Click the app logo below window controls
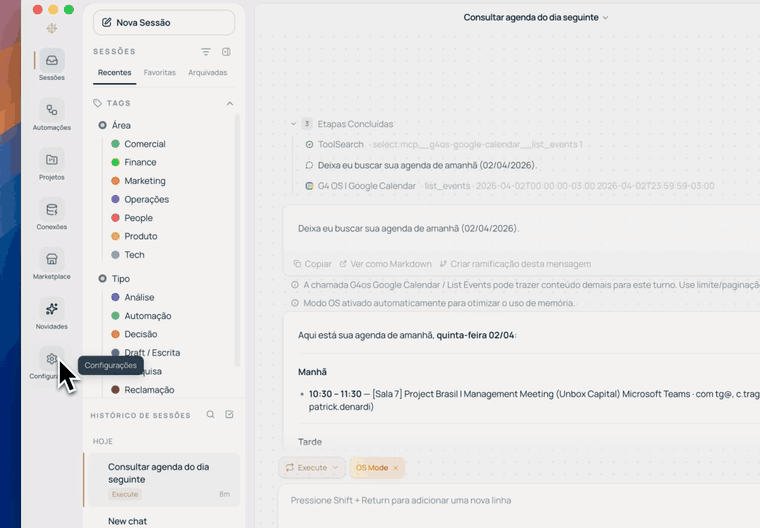760x528 pixels. [52, 28]
